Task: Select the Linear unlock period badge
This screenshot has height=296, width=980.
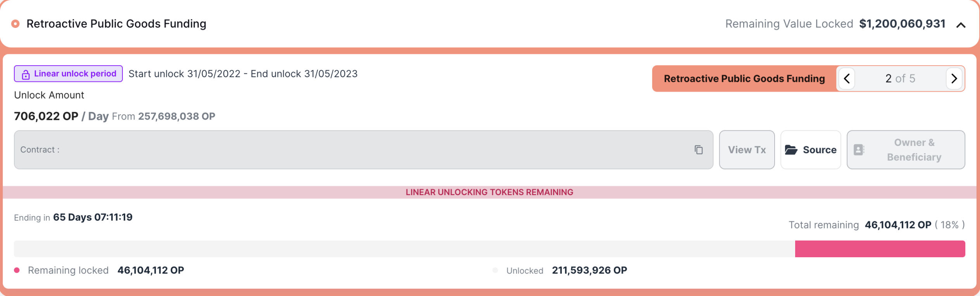Action: pos(68,74)
